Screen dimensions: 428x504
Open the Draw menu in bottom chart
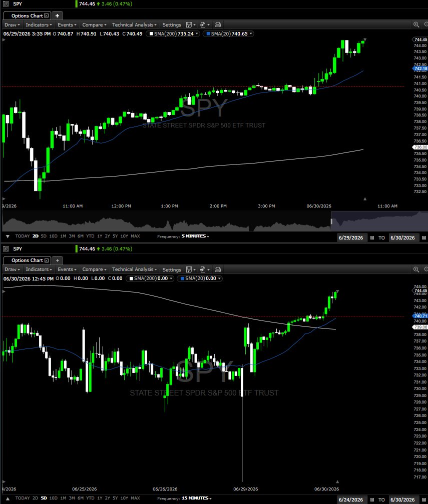12,269
